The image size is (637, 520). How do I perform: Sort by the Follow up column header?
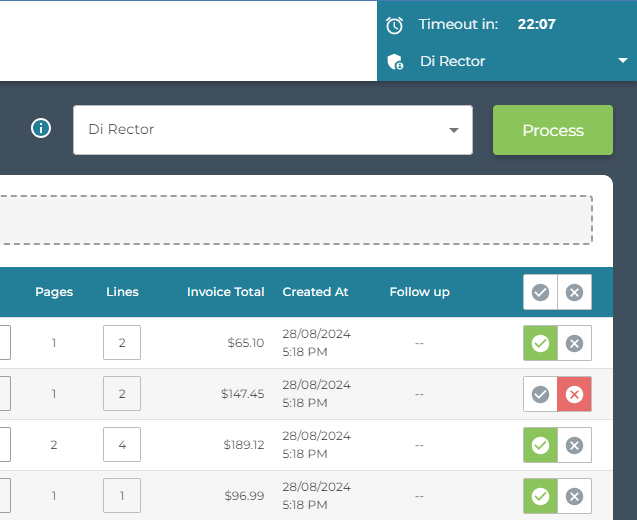pos(419,292)
